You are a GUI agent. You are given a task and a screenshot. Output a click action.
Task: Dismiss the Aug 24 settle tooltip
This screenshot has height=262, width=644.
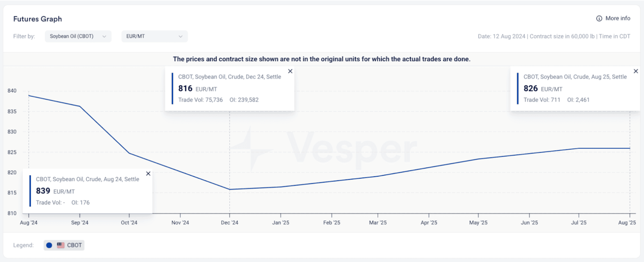(x=148, y=174)
